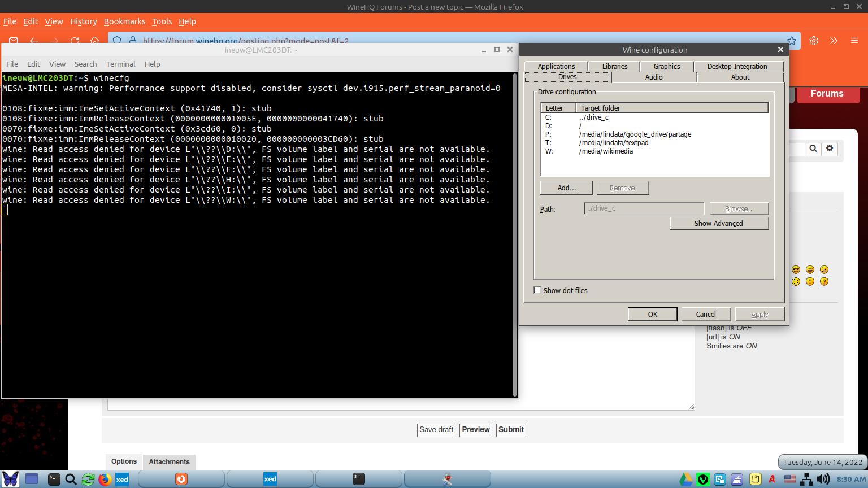Open Firefox's Tools menu

pyautogui.click(x=162, y=21)
